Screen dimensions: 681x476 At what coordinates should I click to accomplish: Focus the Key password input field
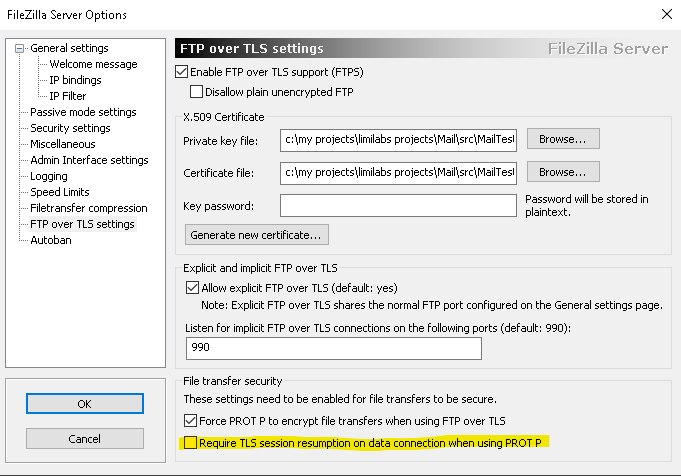(x=398, y=205)
